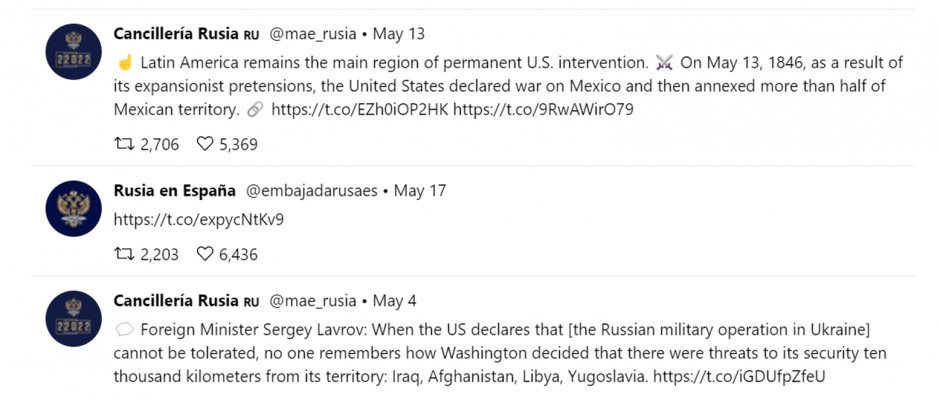This screenshot has width=940, height=400.
Task: Open link t.co/iGDUfpZfeU
Action: (739, 377)
